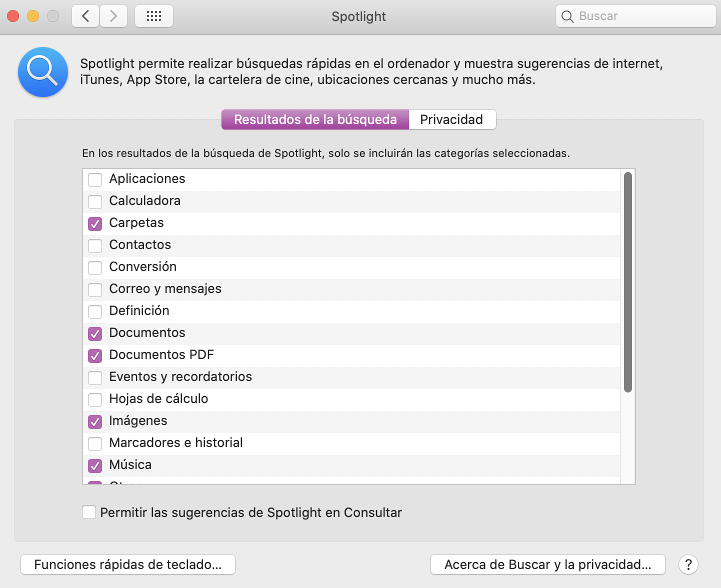Enable Eventos y recordatorios checkbox

tap(95, 377)
